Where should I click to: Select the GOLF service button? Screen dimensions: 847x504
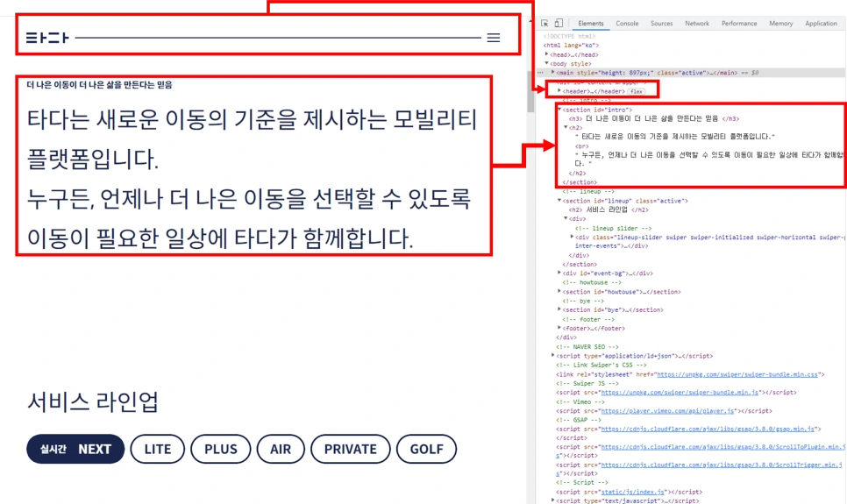(x=426, y=449)
